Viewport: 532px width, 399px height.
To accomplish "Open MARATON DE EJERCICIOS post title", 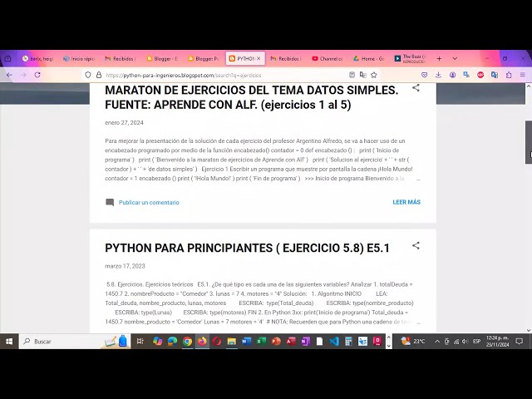I will click(251, 97).
